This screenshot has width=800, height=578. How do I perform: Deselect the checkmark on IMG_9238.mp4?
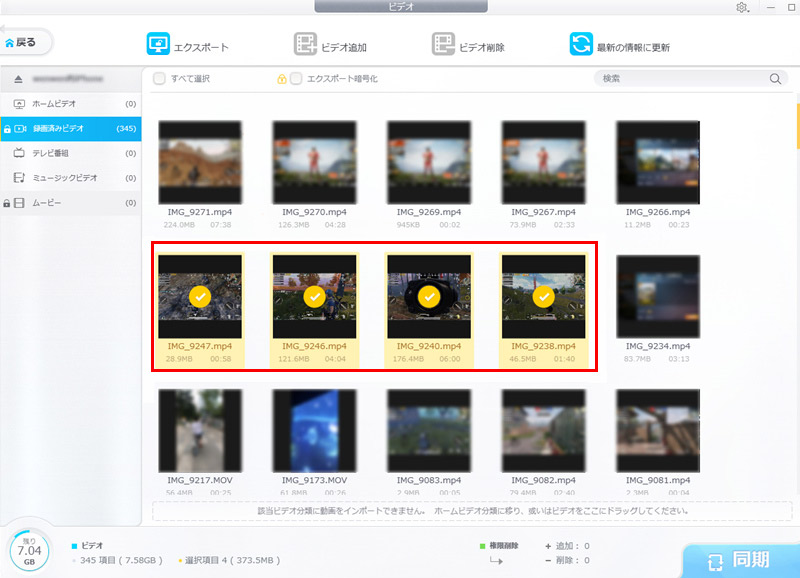[544, 296]
